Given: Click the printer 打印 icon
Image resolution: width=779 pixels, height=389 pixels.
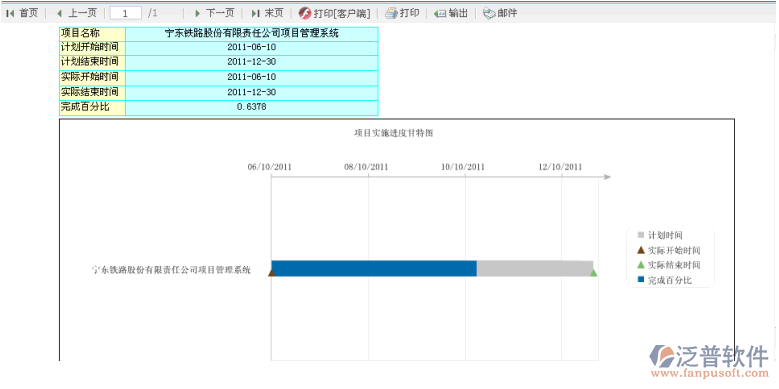Looking at the screenshot, I should point(391,13).
